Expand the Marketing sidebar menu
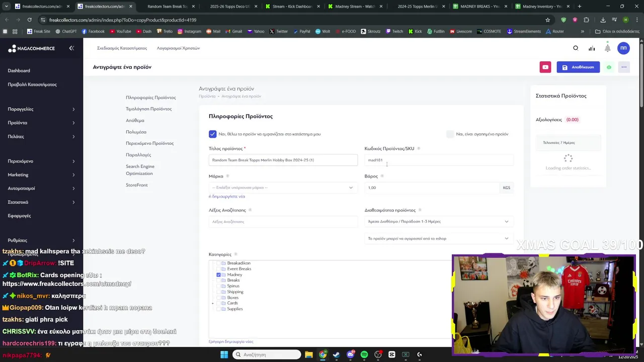This screenshot has height=362, width=644. 41,175
